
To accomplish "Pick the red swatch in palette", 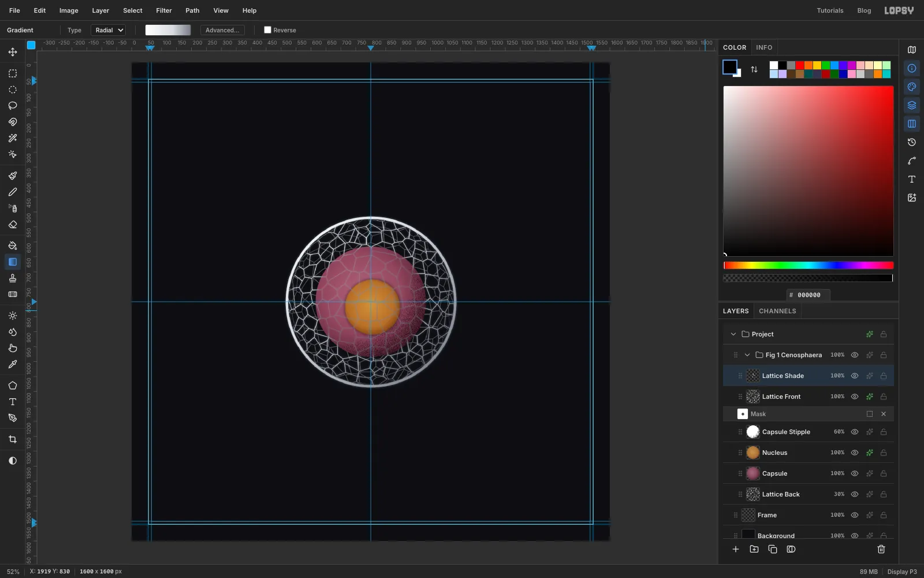I will point(800,65).
